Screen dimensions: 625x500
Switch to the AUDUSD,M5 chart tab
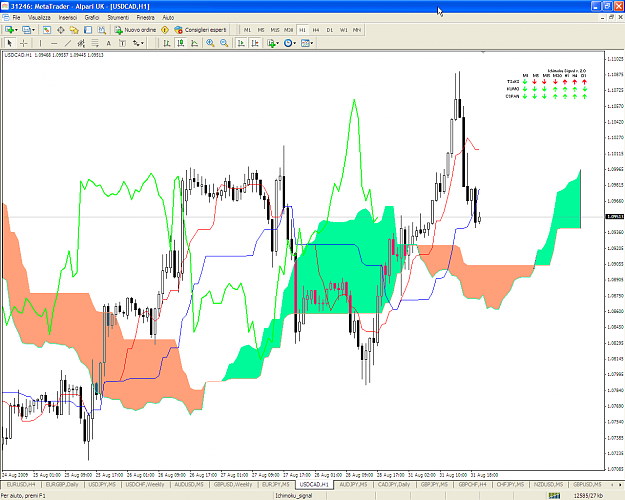[x=189, y=484]
